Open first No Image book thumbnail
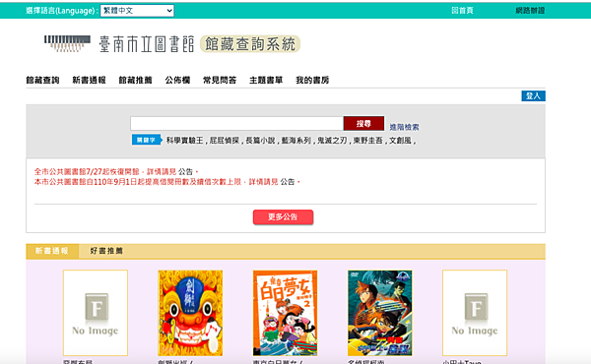 pyautogui.click(x=96, y=313)
